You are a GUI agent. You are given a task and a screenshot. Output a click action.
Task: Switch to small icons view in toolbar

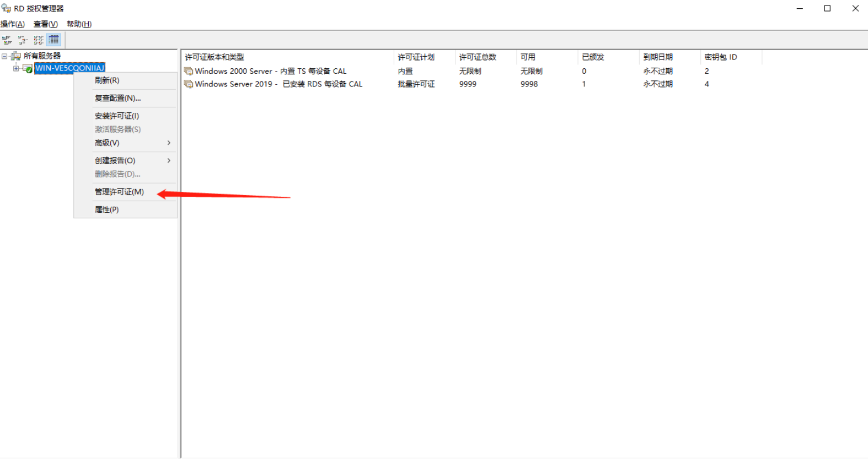pos(23,40)
